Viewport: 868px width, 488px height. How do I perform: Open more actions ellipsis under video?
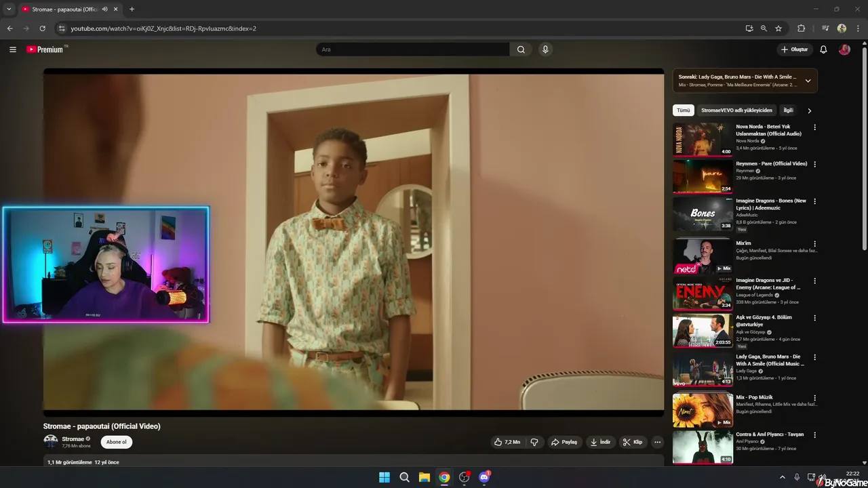657,442
